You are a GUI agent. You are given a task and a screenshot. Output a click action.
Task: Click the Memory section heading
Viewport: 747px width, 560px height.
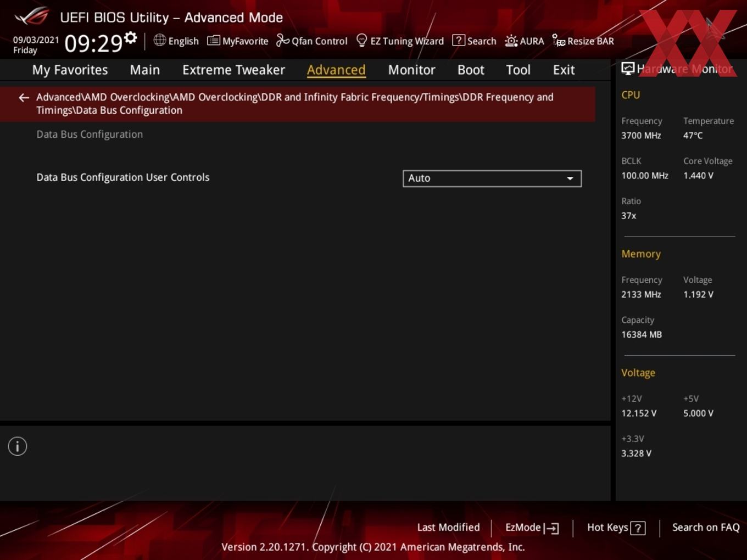pyautogui.click(x=641, y=254)
